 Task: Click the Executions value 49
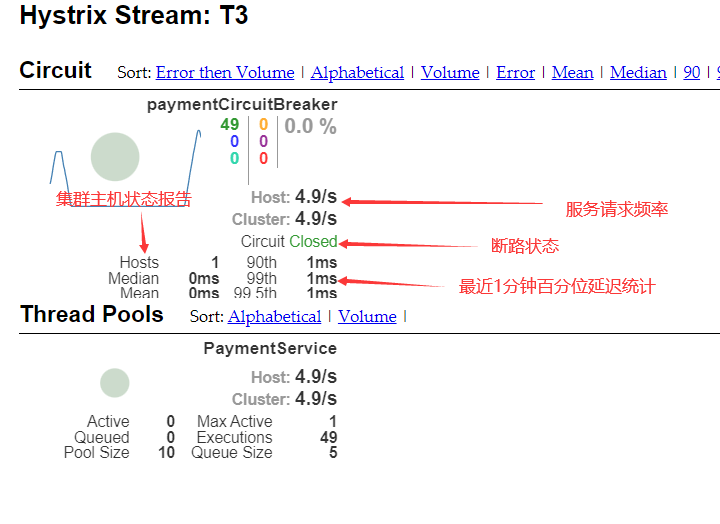(329, 437)
